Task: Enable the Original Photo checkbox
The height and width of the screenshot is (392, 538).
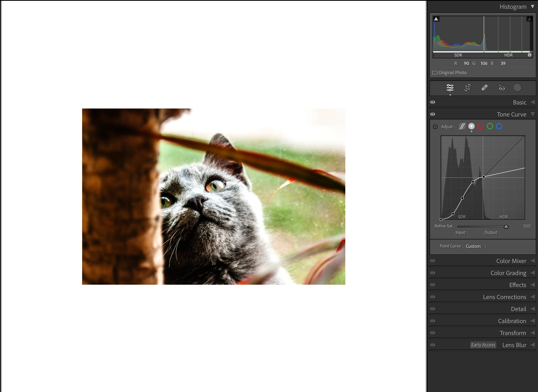Action: pyautogui.click(x=435, y=73)
